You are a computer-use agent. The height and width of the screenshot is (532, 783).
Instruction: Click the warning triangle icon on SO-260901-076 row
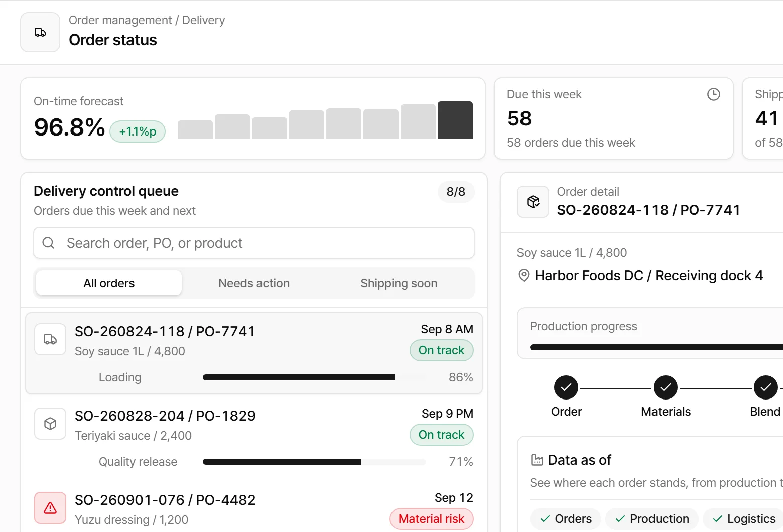tap(50, 508)
